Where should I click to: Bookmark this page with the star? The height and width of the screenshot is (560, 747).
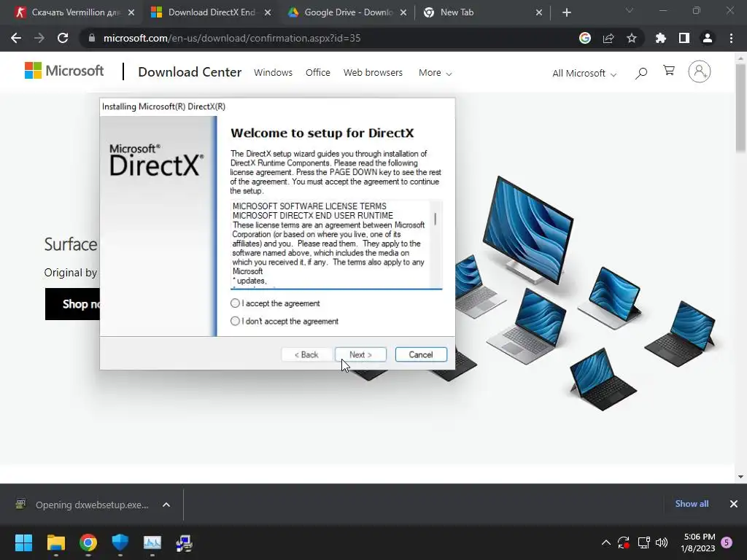click(632, 38)
